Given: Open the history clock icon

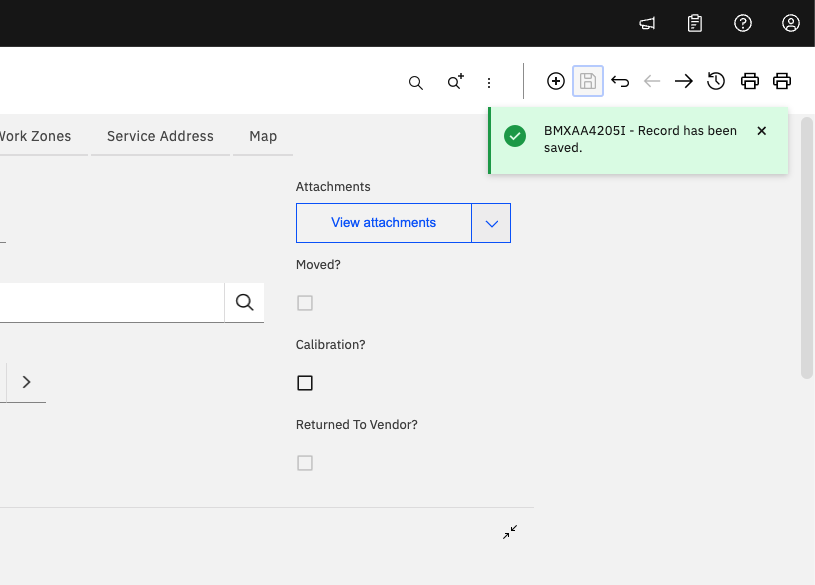Looking at the screenshot, I should [716, 82].
